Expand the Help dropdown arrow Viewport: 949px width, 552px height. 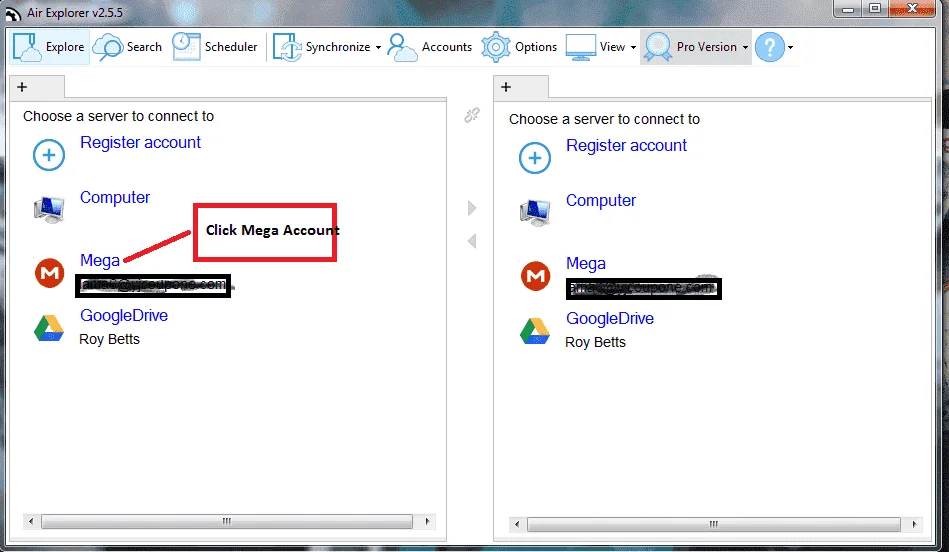(790, 47)
